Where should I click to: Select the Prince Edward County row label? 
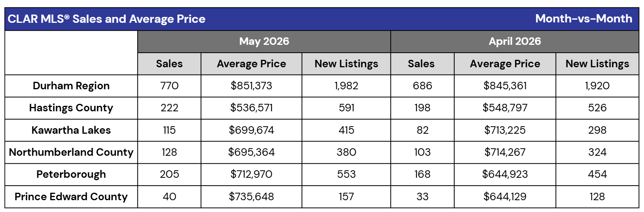click(71, 197)
